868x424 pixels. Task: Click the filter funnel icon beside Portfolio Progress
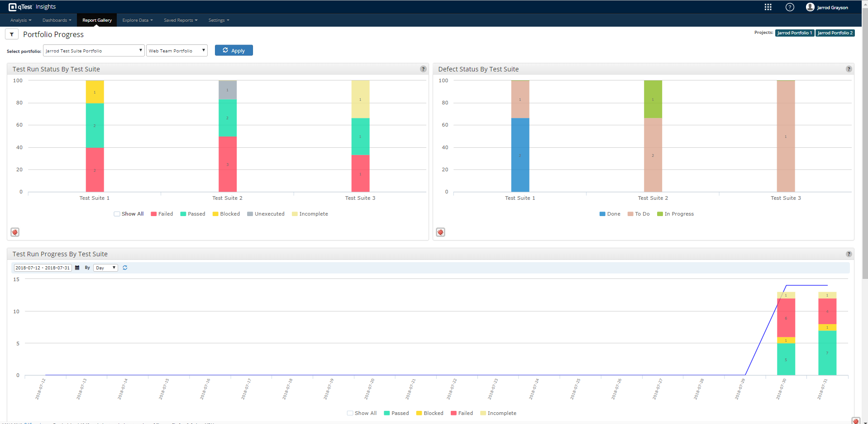click(12, 34)
